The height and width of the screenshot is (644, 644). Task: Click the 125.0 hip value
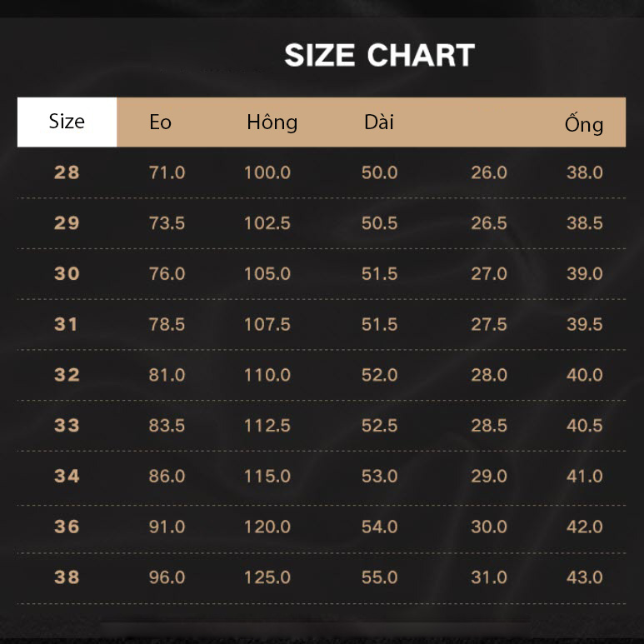point(267,577)
